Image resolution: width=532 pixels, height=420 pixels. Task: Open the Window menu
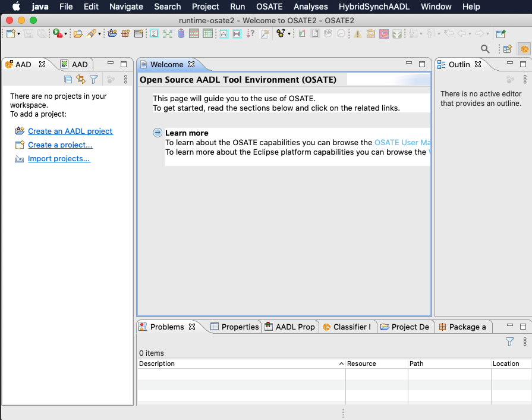[x=436, y=7]
